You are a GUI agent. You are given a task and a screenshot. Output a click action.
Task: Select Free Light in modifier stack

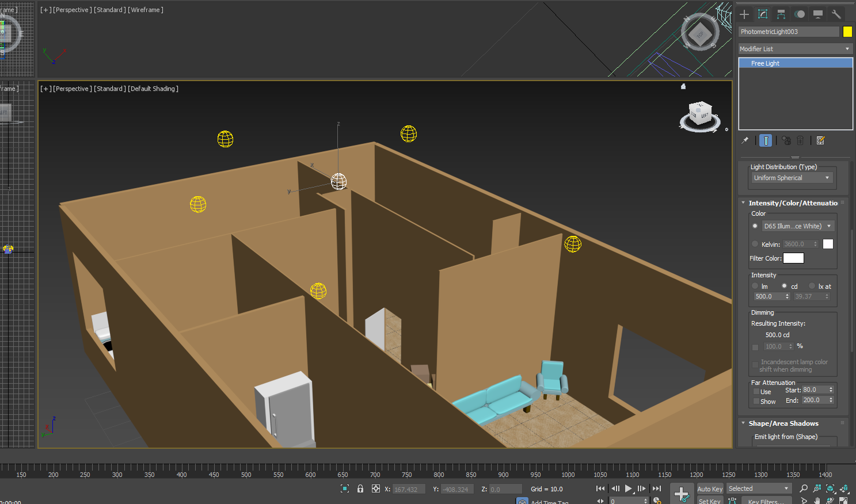[796, 63]
